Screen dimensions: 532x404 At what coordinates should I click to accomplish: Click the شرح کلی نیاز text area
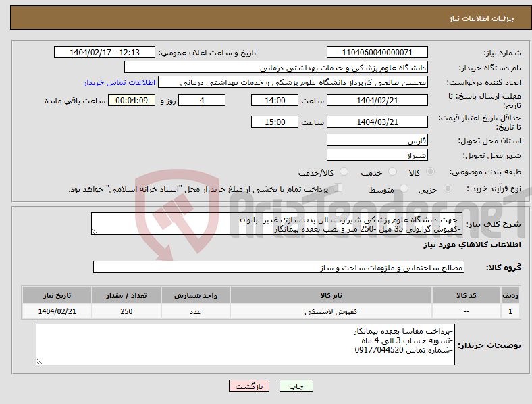pos(277,224)
